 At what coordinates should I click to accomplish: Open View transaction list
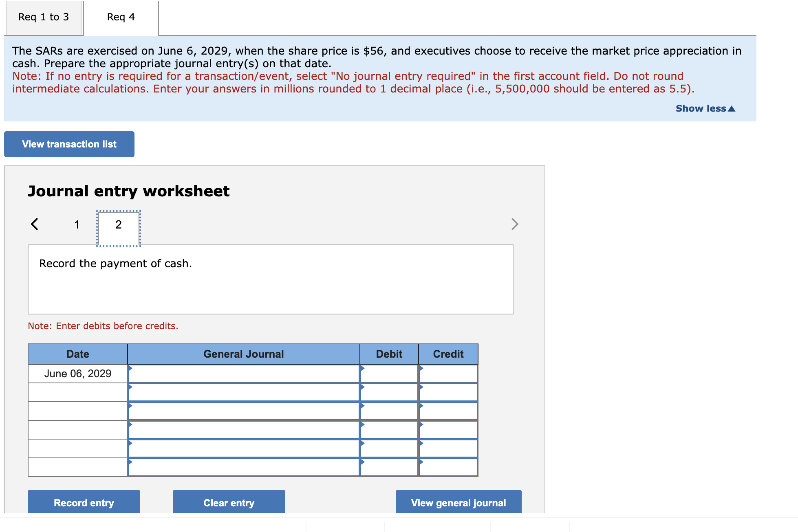tap(69, 144)
